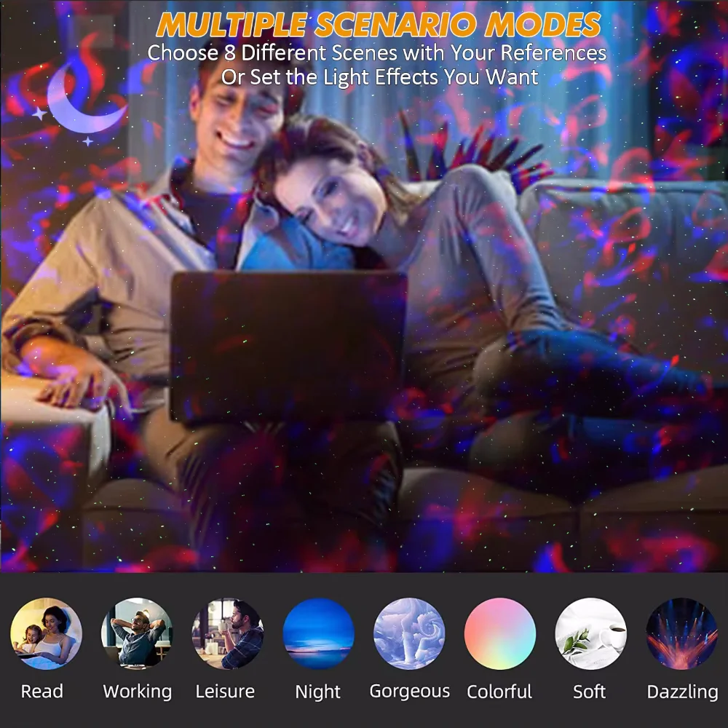Click the "MULTIPLE SCENARIO MODES" heading
Image resolution: width=728 pixels, height=728 pixels.
(x=379, y=24)
